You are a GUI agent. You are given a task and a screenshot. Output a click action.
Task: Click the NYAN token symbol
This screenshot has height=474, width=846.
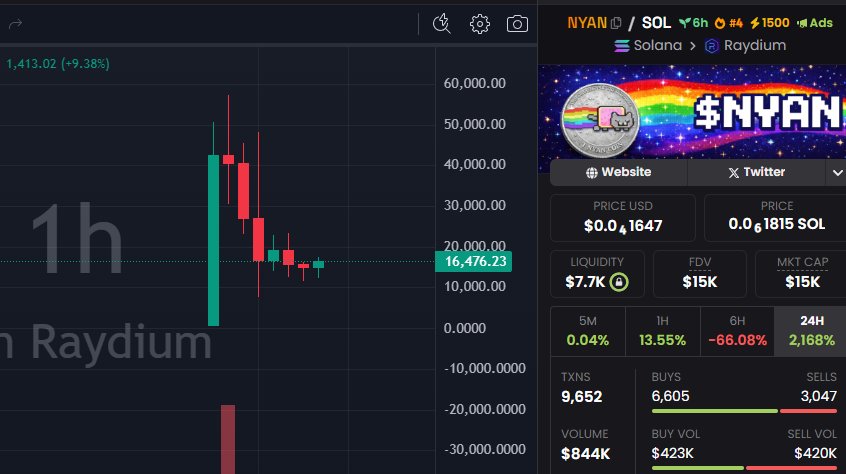[586, 23]
